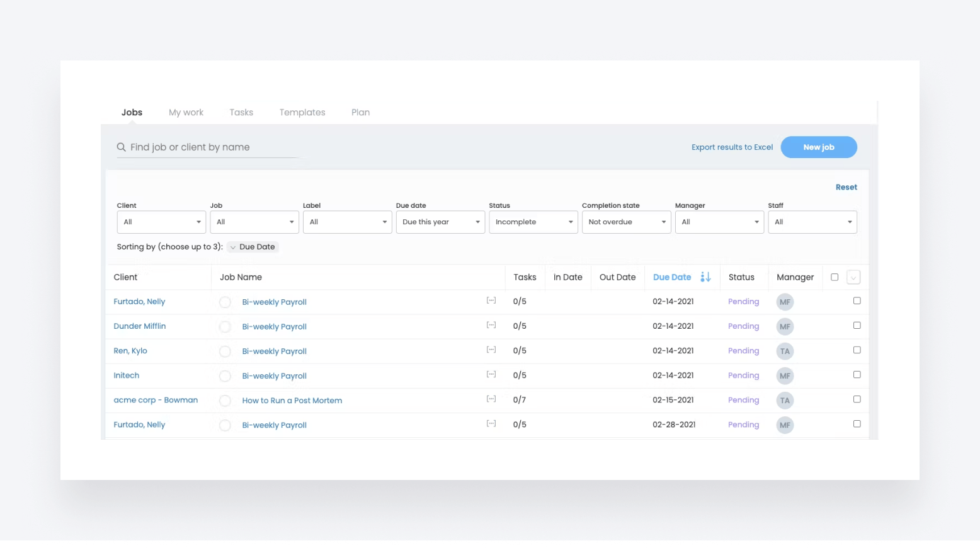
Task: Expand the Status filter showing Incomplete
Action: (x=533, y=222)
